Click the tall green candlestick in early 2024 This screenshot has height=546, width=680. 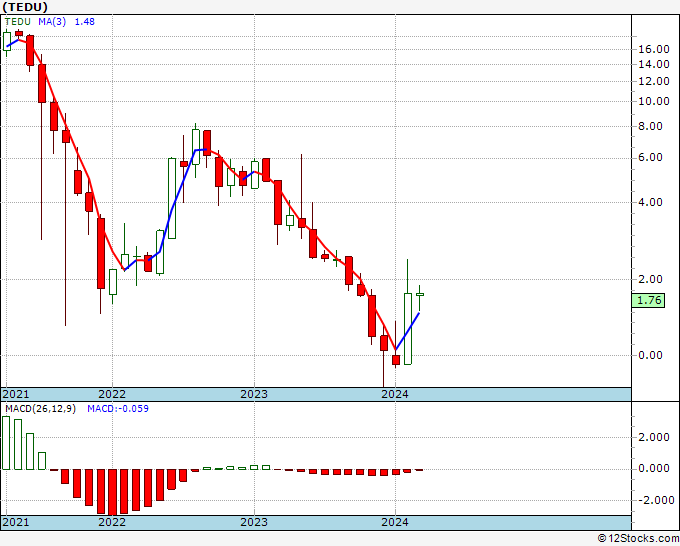pos(408,329)
